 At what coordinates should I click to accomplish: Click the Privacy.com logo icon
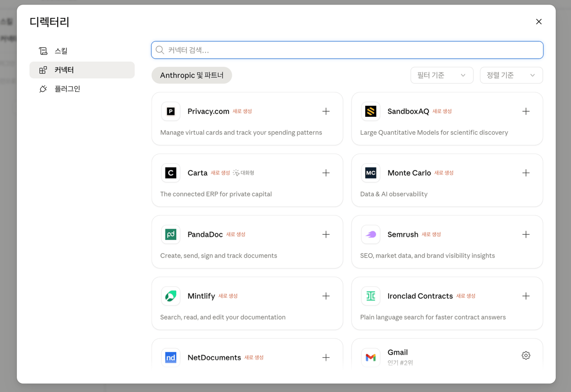(x=171, y=111)
